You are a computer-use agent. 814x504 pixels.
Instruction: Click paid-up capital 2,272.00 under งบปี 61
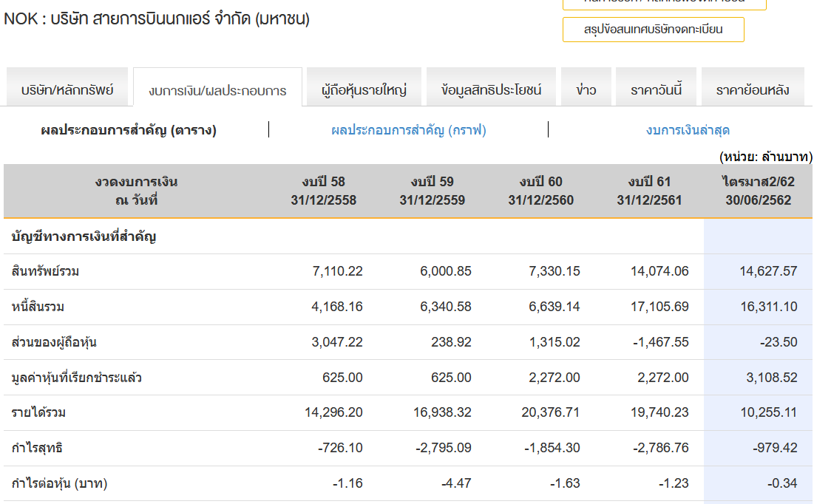click(x=663, y=378)
